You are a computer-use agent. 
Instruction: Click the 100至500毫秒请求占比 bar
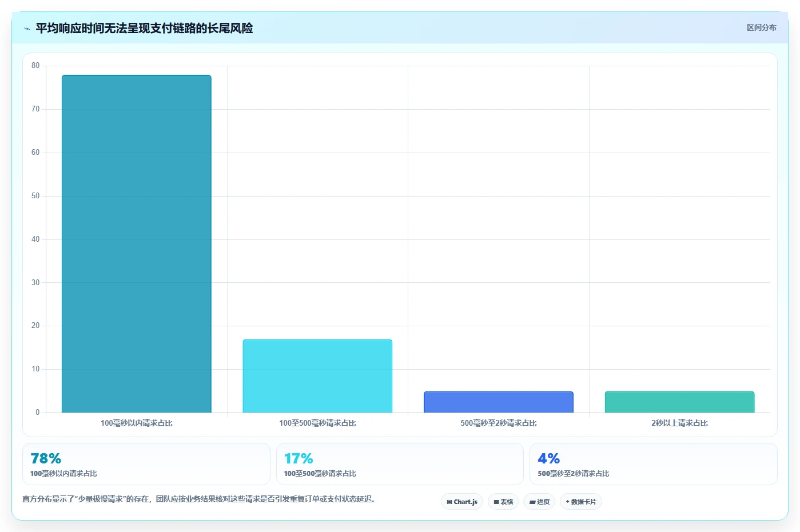(x=317, y=376)
